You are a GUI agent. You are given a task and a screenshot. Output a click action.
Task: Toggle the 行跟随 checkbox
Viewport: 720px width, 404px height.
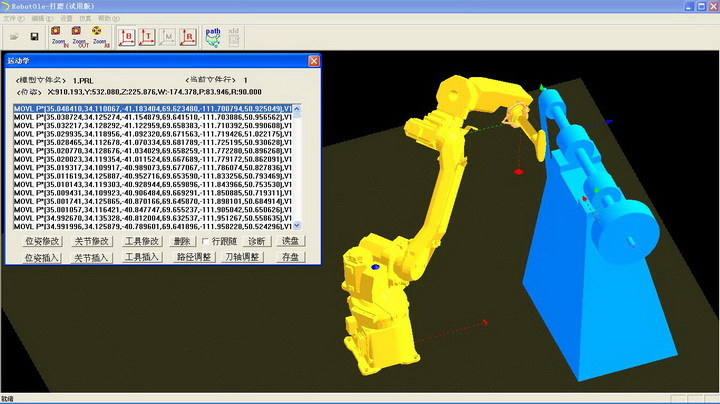click(x=206, y=241)
